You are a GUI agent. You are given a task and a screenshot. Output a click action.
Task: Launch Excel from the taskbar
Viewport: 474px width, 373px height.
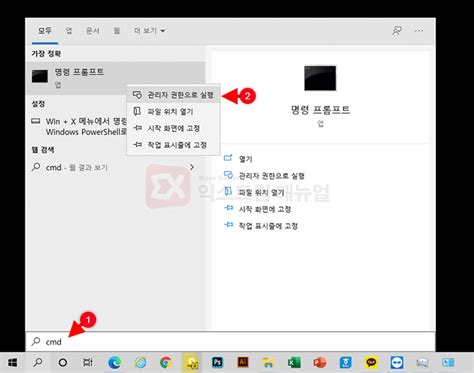pyautogui.click(x=294, y=362)
